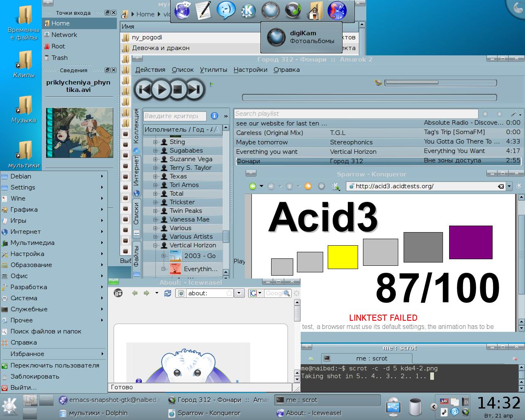
Task: Click Konqueror stop loading icon
Action: point(322,186)
